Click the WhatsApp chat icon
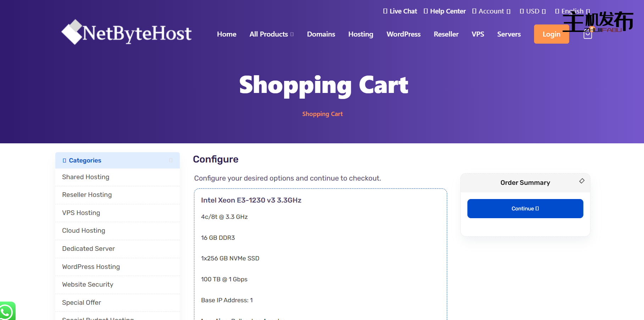Screen dimensions: 644x320 6,311
